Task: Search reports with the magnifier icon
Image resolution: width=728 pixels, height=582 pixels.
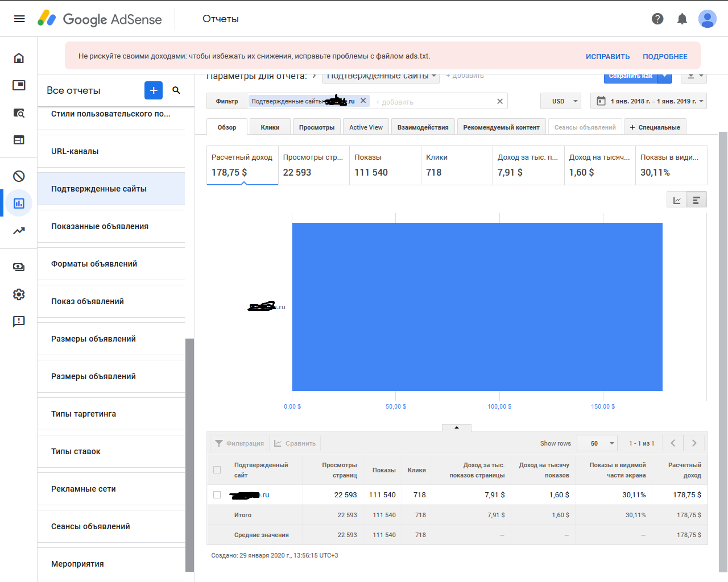Action: pos(176,90)
